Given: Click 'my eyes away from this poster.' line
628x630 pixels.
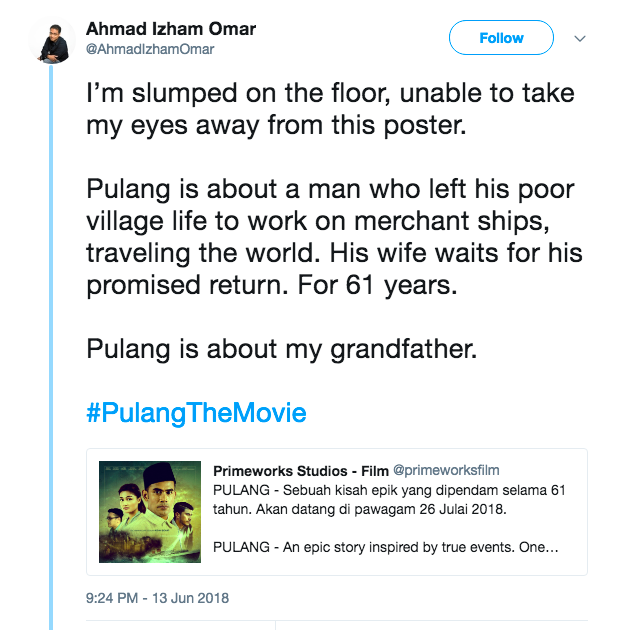Looking at the screenshot, I should click(x=276, y=125).
